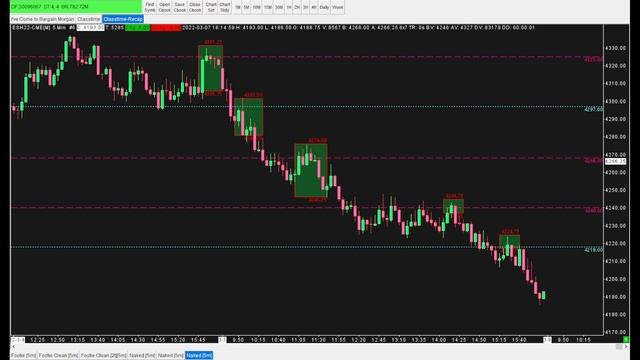Click the 11:30 time axis label
This screenshot has width=640, height=360.
318,340
